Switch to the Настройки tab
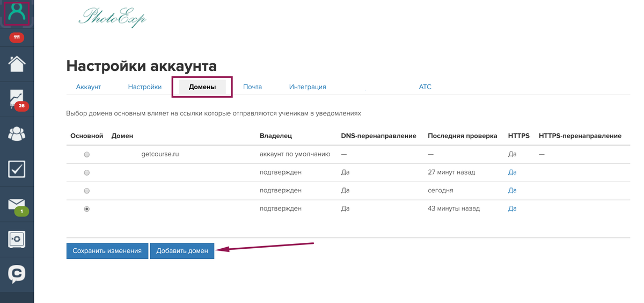The height and width of the screenshot is (303, 644). 145,86
